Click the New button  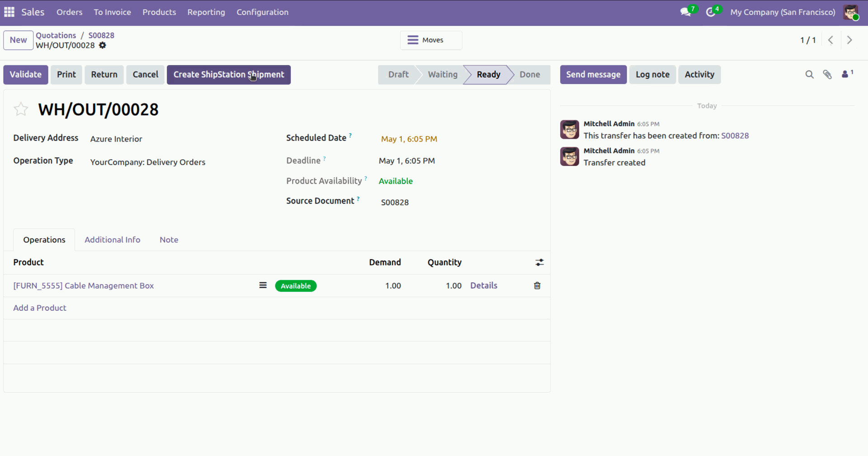(x=19, y=40)
